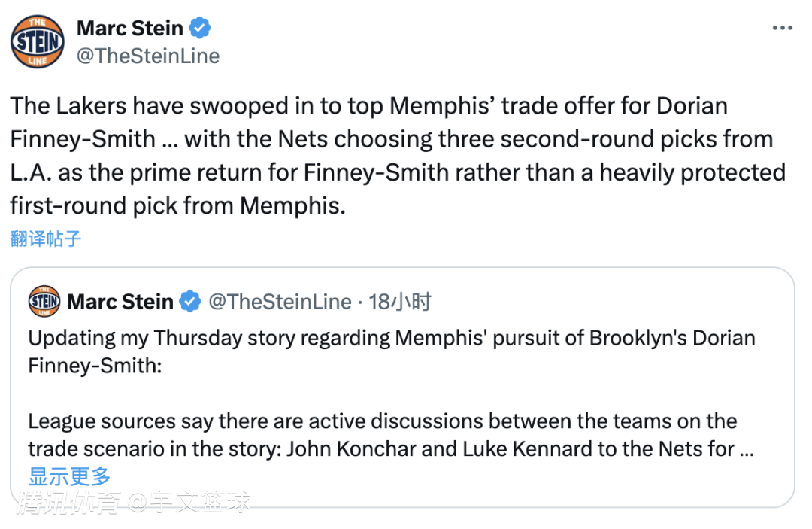Translate the post via 翻译帖子
Image resolution: width=812 pixels, height=529 pixels.
click(x=46, y=239)
